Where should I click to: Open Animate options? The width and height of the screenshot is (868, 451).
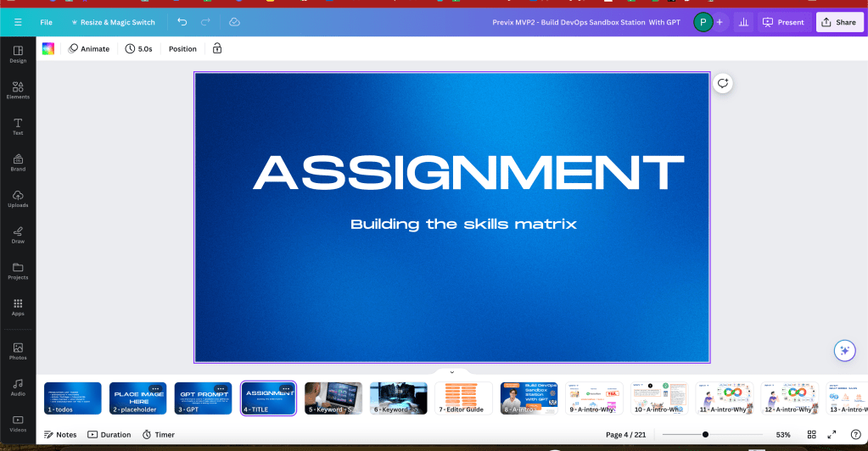(x=88, y=48)
